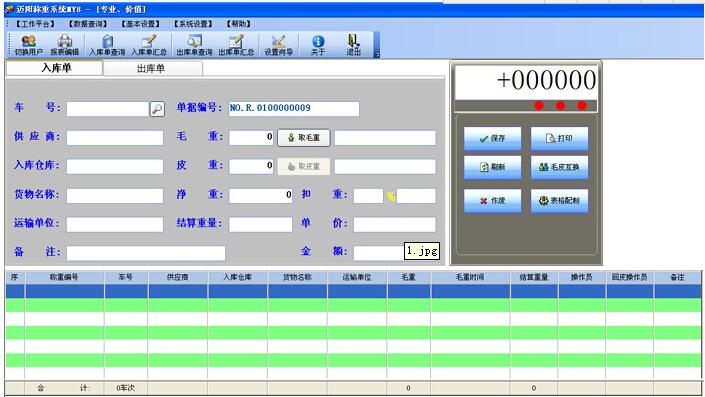Click the 取毛重 button
705x397 pixels.
coord(304,138)
